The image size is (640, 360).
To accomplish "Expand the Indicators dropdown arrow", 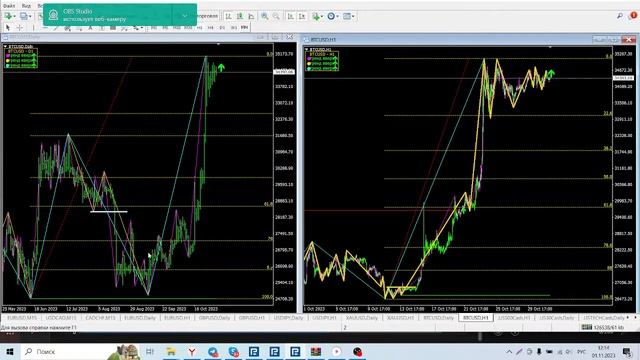I will point(322,16).
